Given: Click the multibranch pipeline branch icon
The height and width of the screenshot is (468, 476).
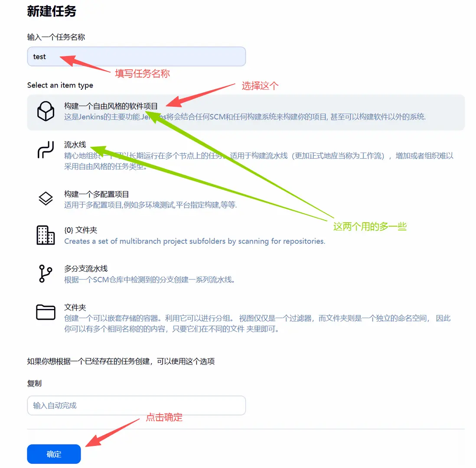Looking at the screenshot, I should [46, 273].
